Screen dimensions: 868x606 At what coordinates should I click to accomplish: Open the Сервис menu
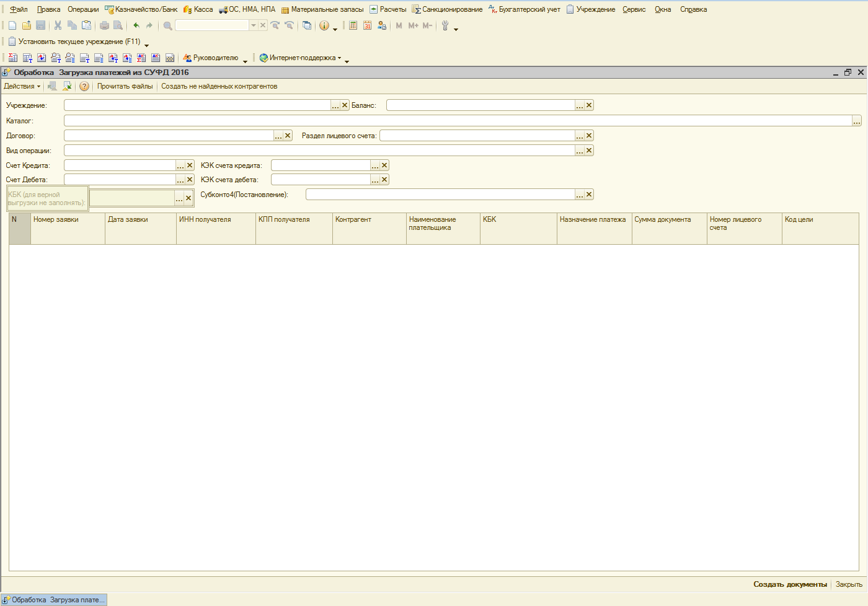[634, 9]
